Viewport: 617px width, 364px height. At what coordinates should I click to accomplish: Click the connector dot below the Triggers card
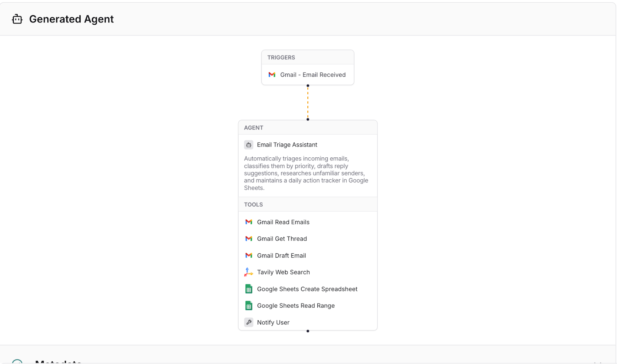(x=308, y=86)
